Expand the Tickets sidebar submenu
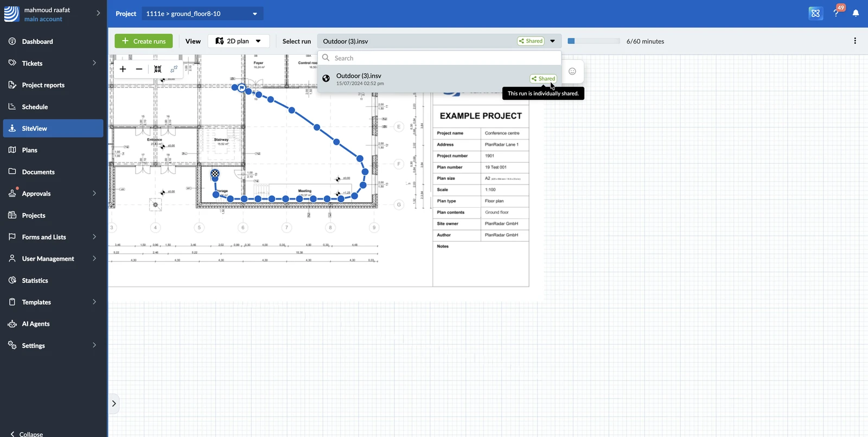This screenshot has height=437, width=868. pyautogui.click(x=94, y=63)
